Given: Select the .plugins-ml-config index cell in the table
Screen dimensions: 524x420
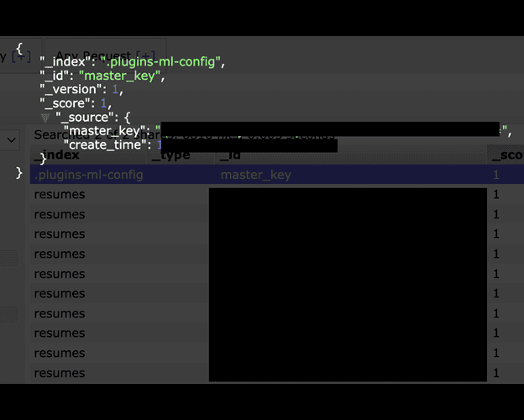Looking at the screenshot, I should pyautogui.click(x=88, y=175).
